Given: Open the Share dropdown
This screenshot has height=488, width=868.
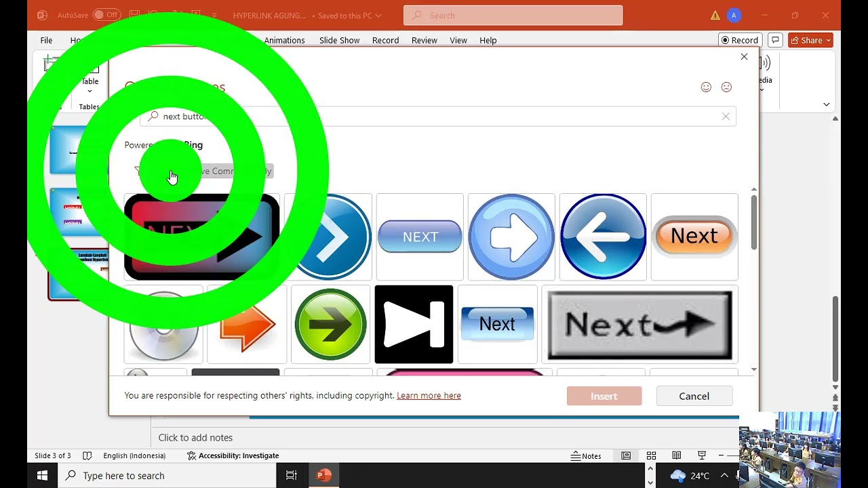Looking at the screenshot, I should pyautogui.click(x=810, y=40).
